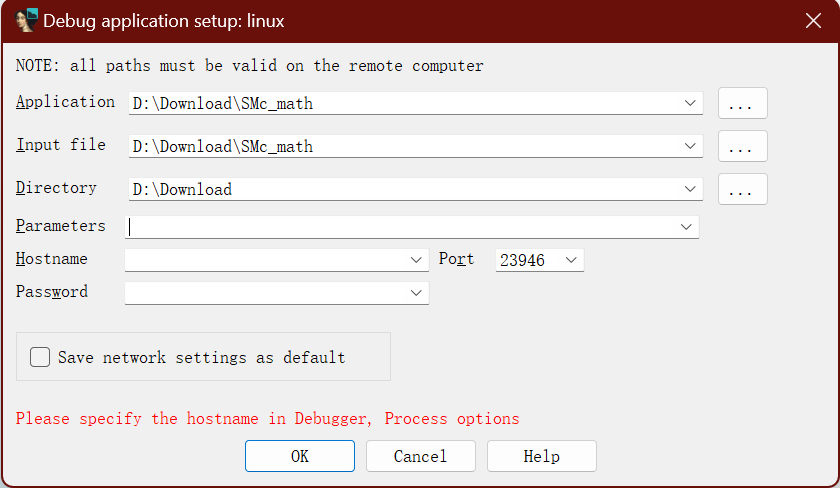Focus the Password input field
This screenshot has width=840, height=488.
click(265, 293)
